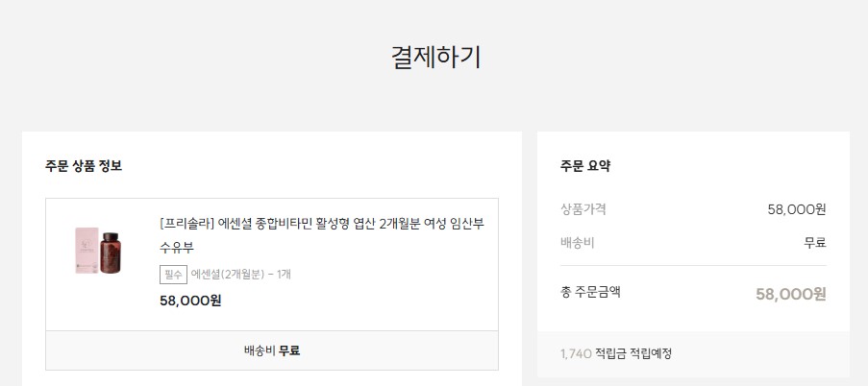Image resolution: width=868 pixels, height=386 pixels.
Task: Click the 수유부 text on title's second line
Action: (x=178, y=248)
